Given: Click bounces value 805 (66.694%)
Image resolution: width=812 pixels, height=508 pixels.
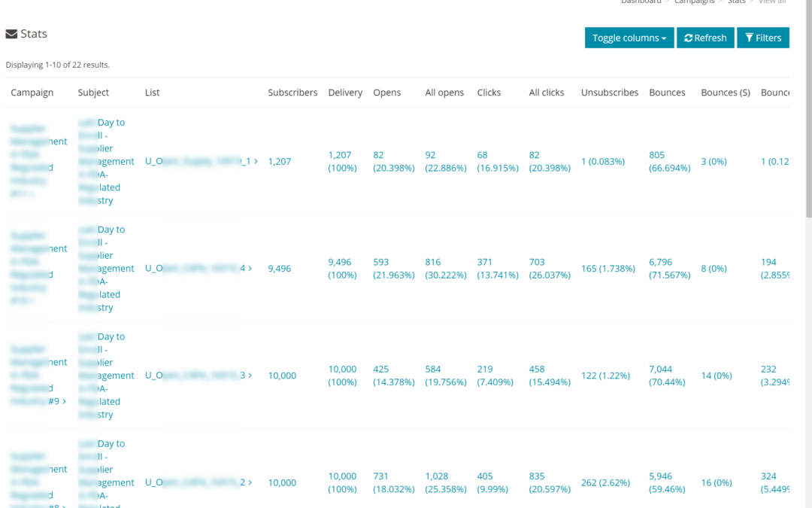Looking at the screenshot, I should tap(670, 161).
